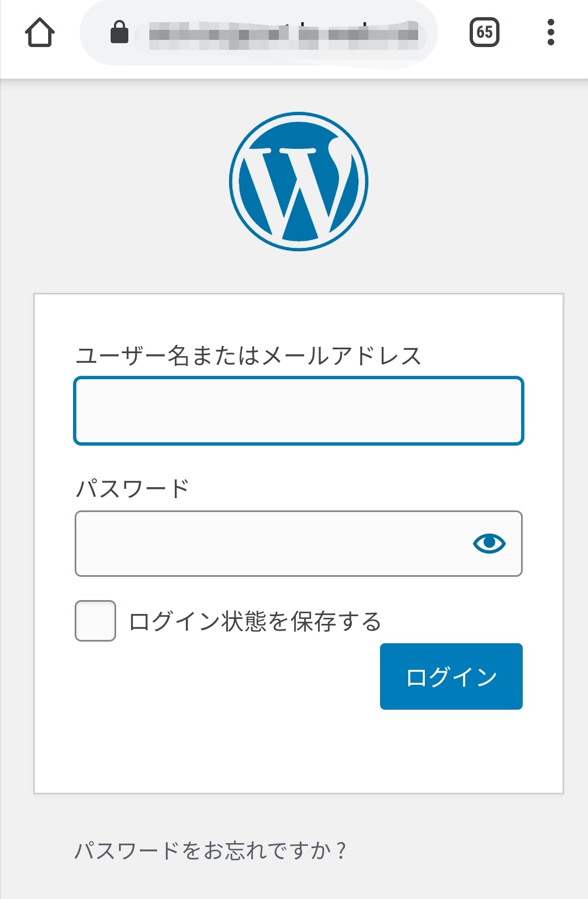The image size is (588, 899).
Task: Open the tab switcher showing 65 tabs
Action: [484, 32]
